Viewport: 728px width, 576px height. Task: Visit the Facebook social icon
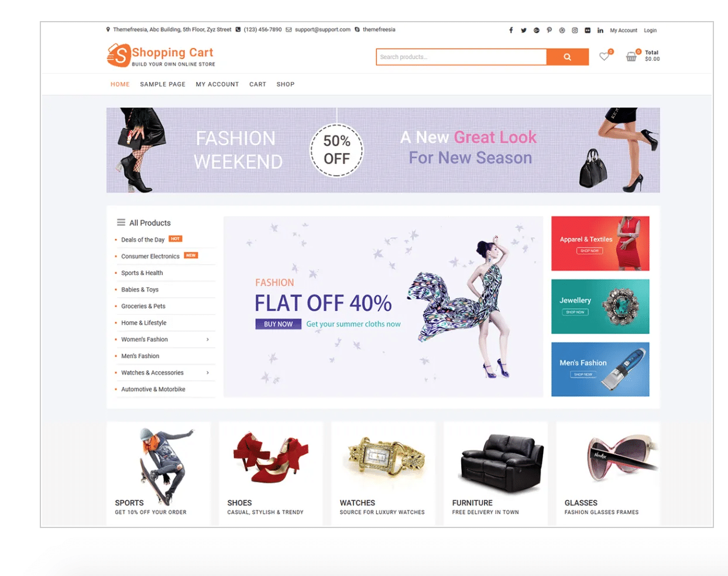point(511,30)
